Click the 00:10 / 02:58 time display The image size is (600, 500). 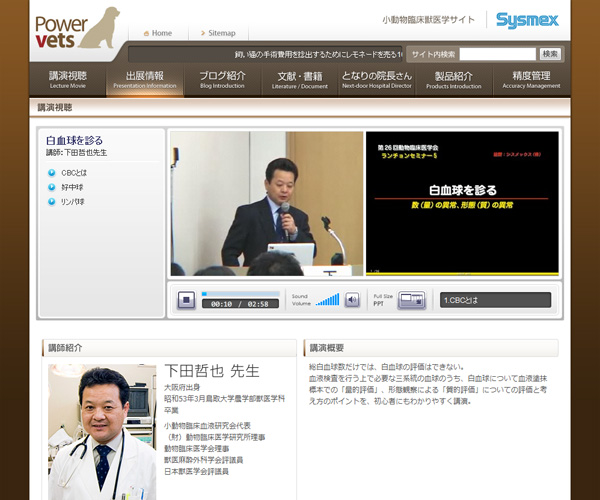click(240, 304)
